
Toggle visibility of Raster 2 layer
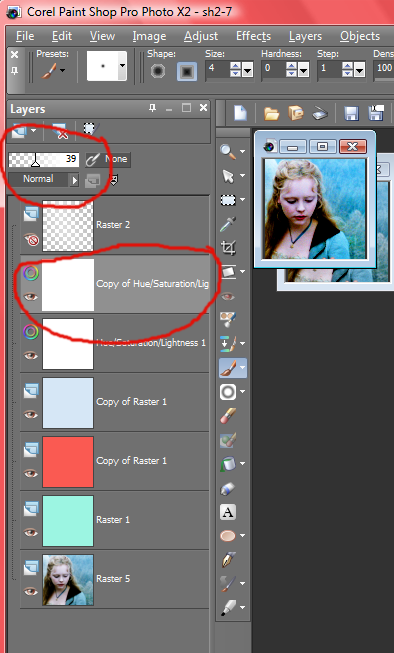click(31, 239)
